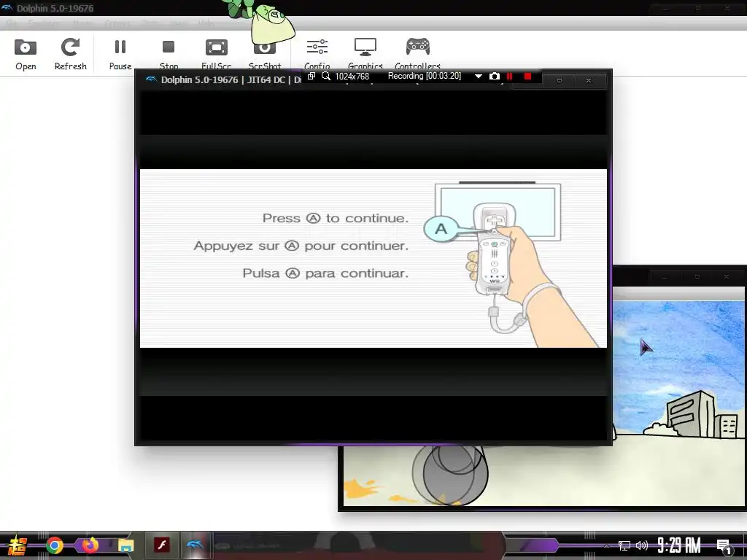Image resolution: width=747 pixels, height=560 pixels.
Task: Switch to Flash Player on the taskbar
Action: [x=162, y=545]
